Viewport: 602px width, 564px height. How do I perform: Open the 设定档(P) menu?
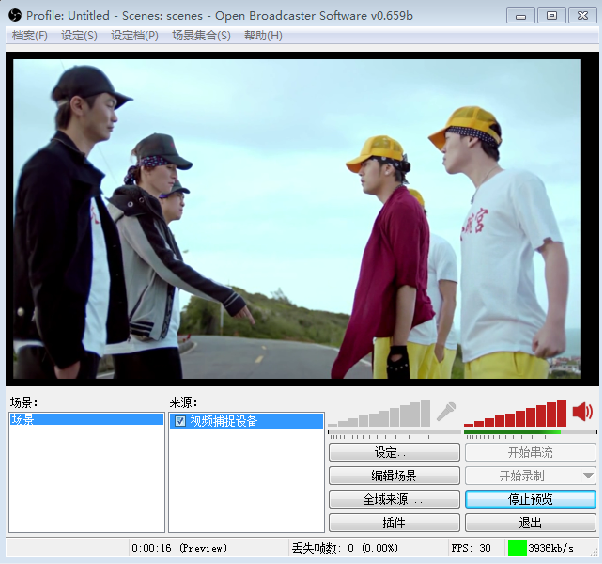pyautogui.click(x=135, y=35)
